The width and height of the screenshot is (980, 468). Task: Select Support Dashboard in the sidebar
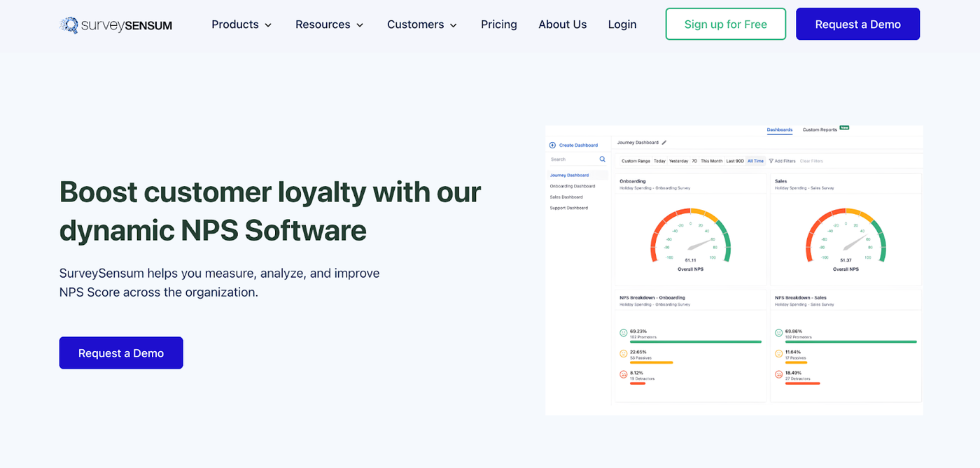(x=569, y=208)
